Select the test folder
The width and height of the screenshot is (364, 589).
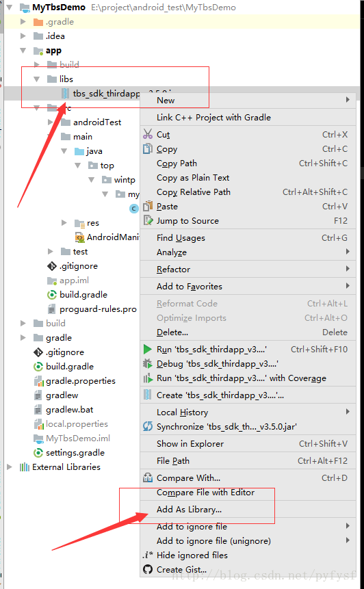(80, 252)
